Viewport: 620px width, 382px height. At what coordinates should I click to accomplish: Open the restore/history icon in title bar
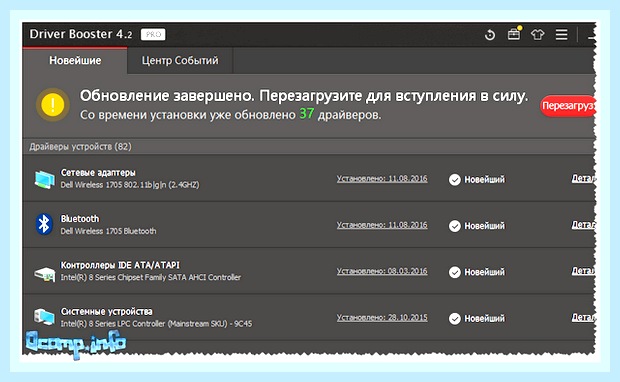tap(490, 35)
